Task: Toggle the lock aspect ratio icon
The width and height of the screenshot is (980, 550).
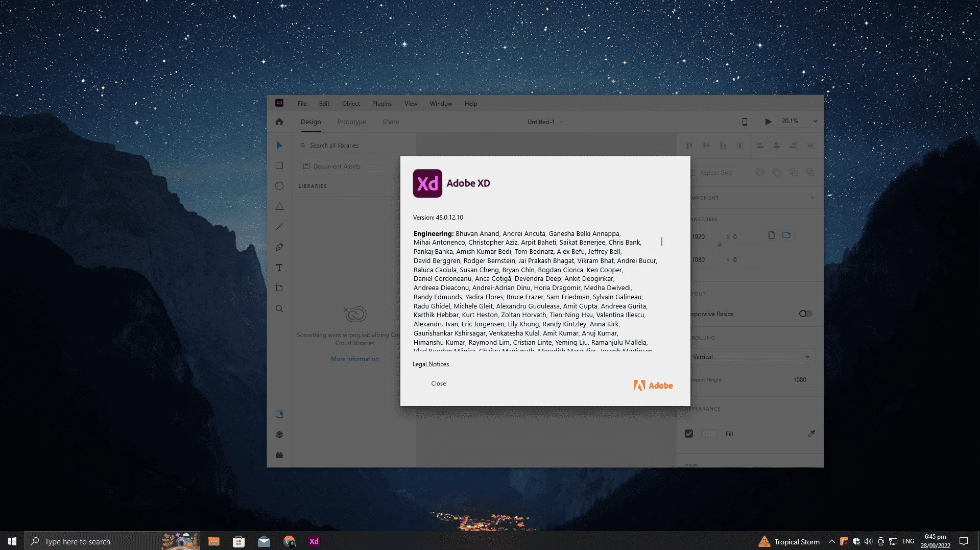Action: tap(720, 244)
